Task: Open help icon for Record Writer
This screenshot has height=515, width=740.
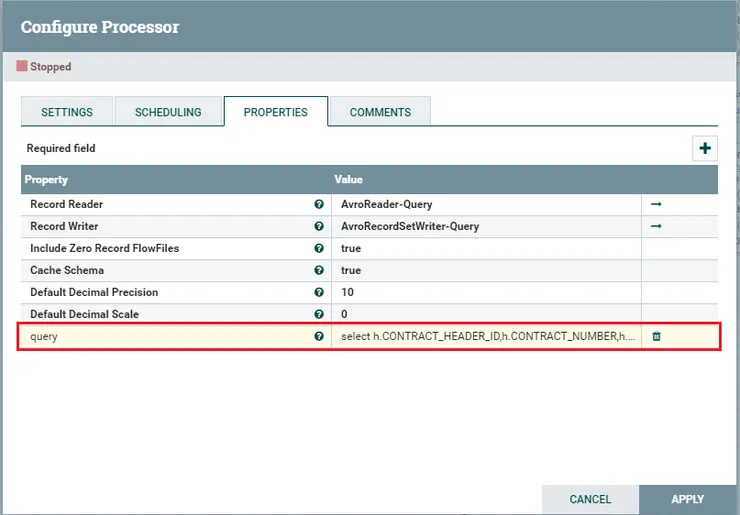Action: [x=319, y=226]
